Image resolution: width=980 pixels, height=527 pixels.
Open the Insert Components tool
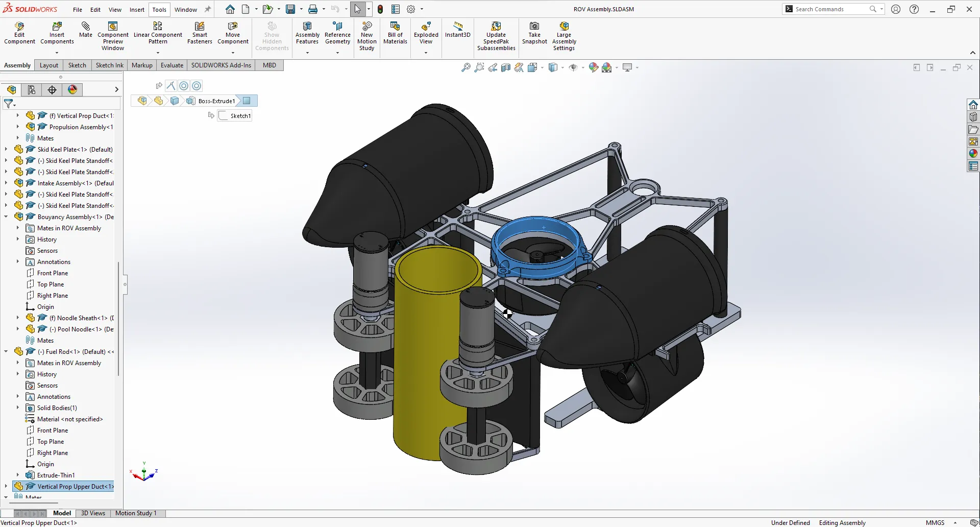(57, 33)
